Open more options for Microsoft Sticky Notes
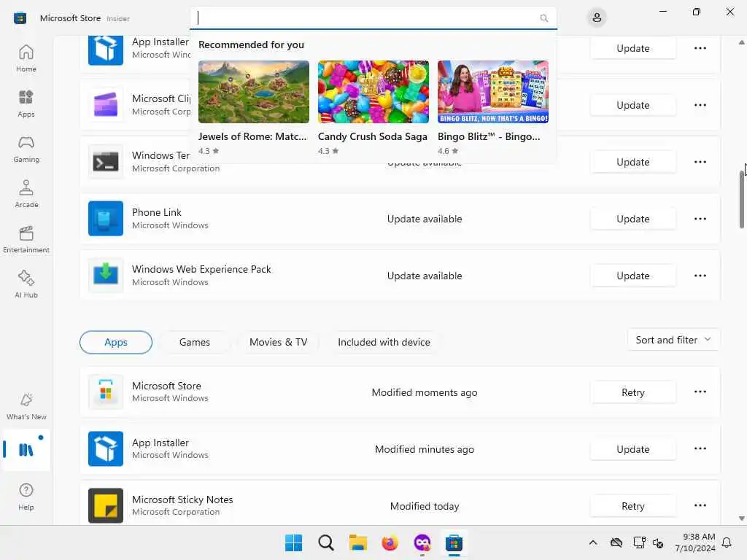 point(700,505)
